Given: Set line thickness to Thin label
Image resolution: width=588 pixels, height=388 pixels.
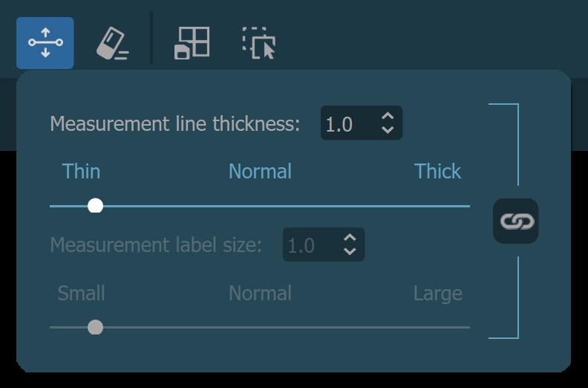Looking at the screenshot, I should (81, 172).
